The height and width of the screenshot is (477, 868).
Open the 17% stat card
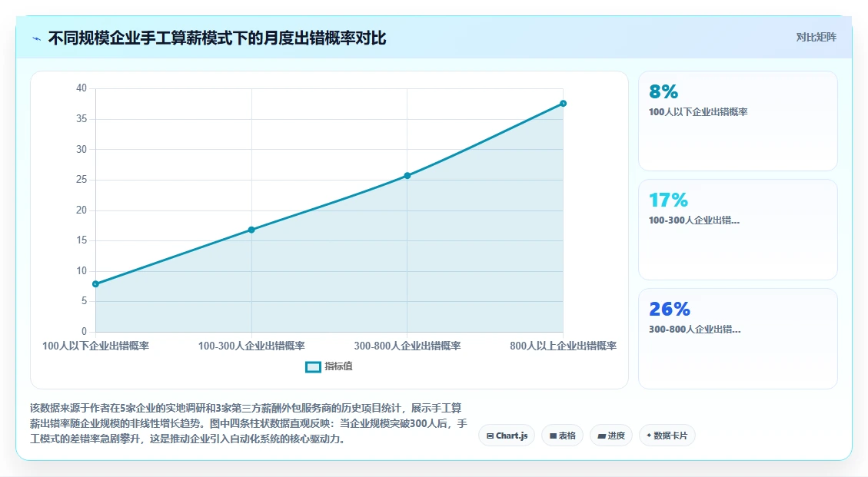[x=738, y=230]
